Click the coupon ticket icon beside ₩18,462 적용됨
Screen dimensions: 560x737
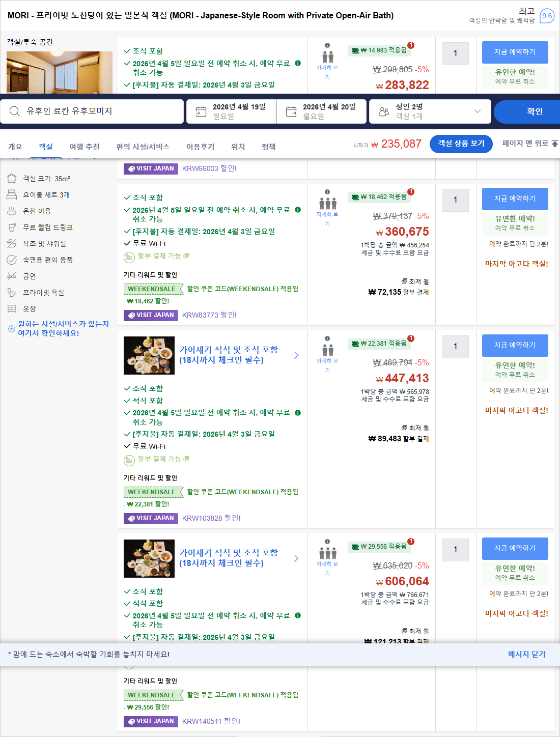click(x=355, y=198)
